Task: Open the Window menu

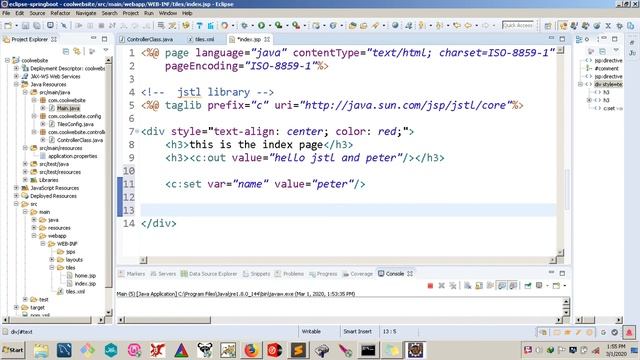Action: coord(168,13)
